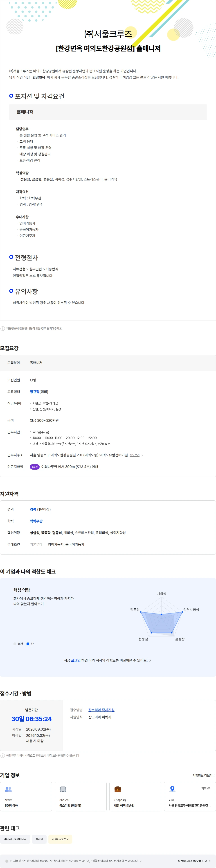Image resolution: width=216 pixels, height=868 pixels.
Task: Click the 나 legend blue swatch
Action: coord(28,644)
